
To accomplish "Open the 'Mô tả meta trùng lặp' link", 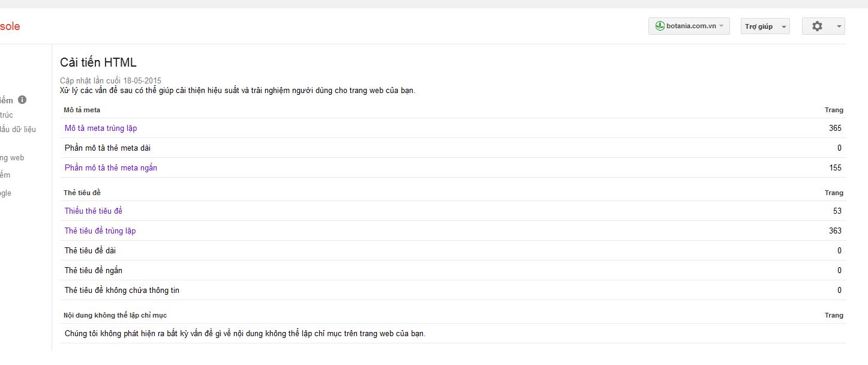I will tap(101, 128).
